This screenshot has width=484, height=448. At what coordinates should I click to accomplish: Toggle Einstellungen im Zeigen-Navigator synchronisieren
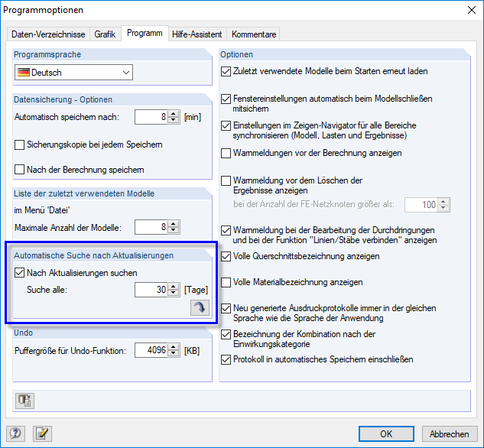(226, 126)
